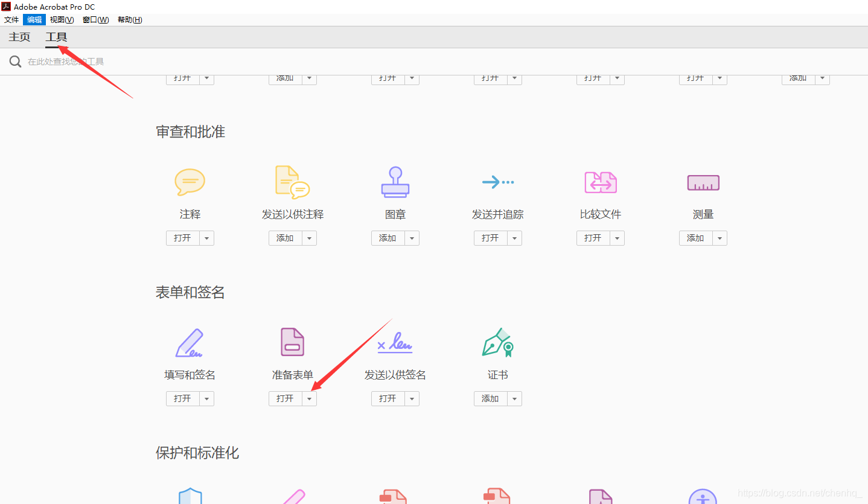Open the 编辑 menu
Viewport: 868px width, 504px height.
[34, 20]
